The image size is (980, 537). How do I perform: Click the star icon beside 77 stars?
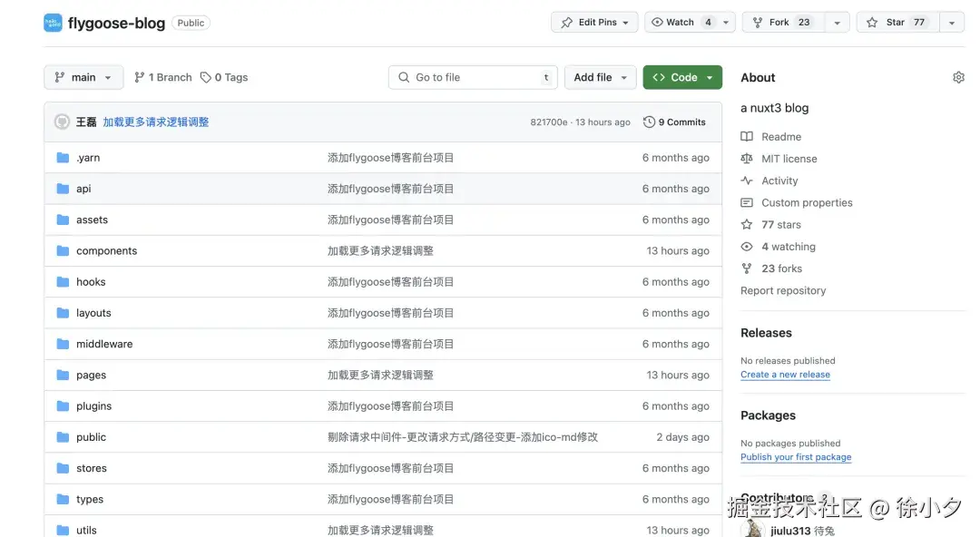click(x=746, y=224)
